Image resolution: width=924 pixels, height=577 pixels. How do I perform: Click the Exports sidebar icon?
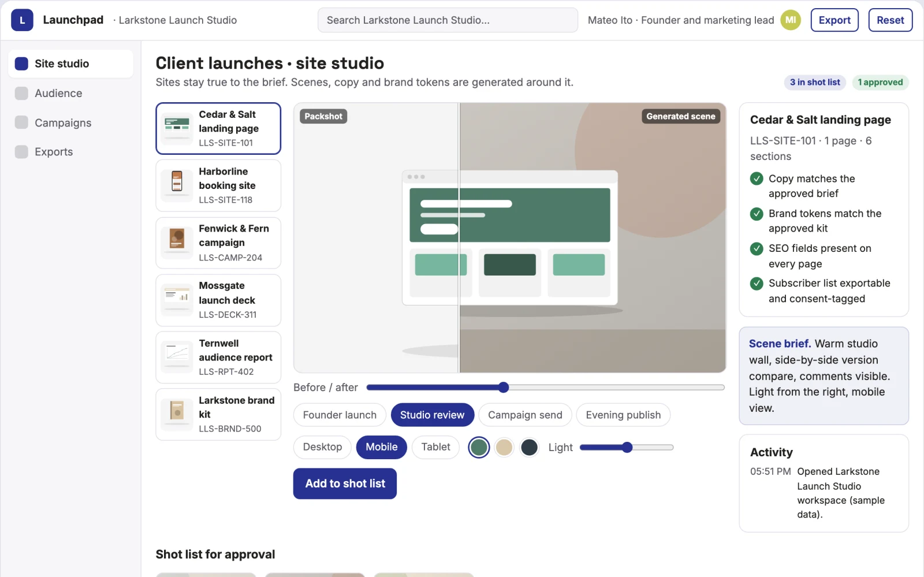pyautogui.click(x=21, y=152)
